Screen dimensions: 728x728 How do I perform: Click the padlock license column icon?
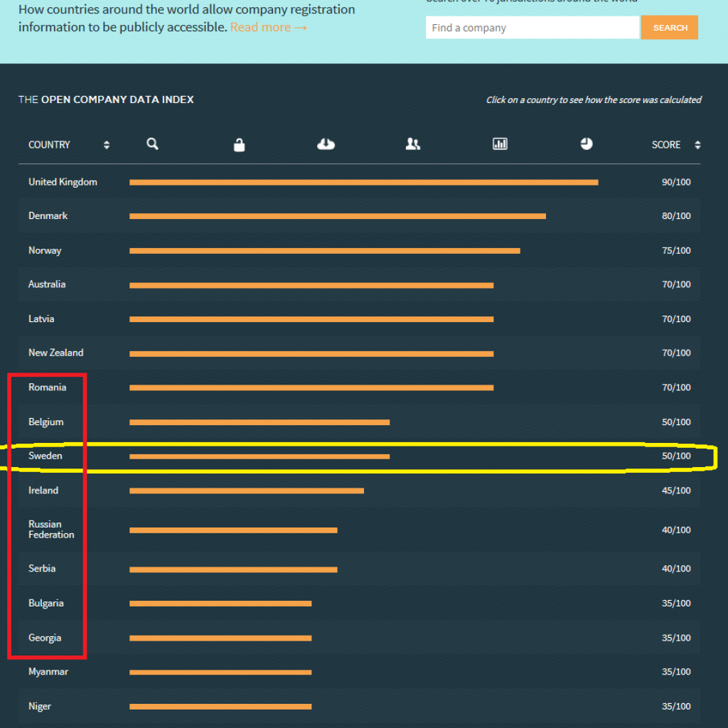(239, 145)
